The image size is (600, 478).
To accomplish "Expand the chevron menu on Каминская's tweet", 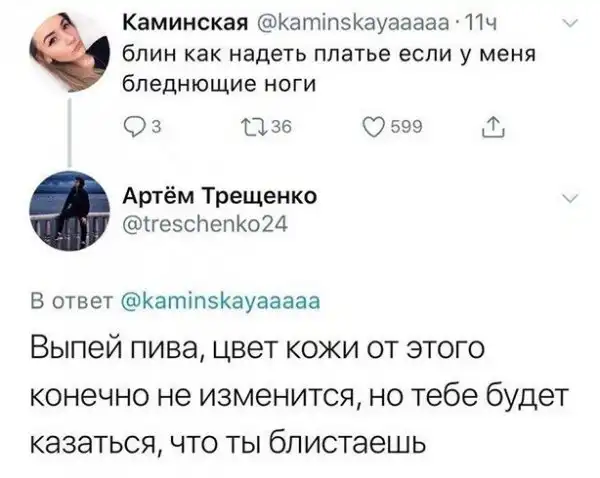I will tap(571, 28).
